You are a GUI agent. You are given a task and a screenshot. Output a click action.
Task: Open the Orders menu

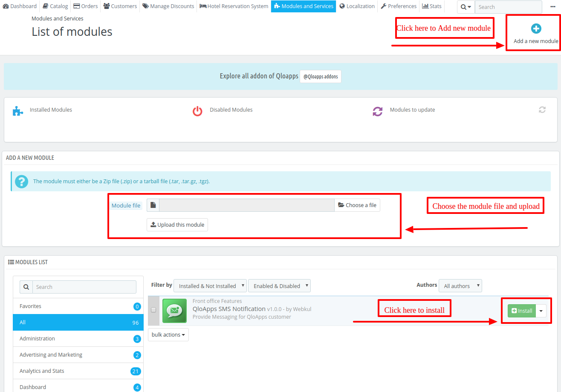pos(86,6)
